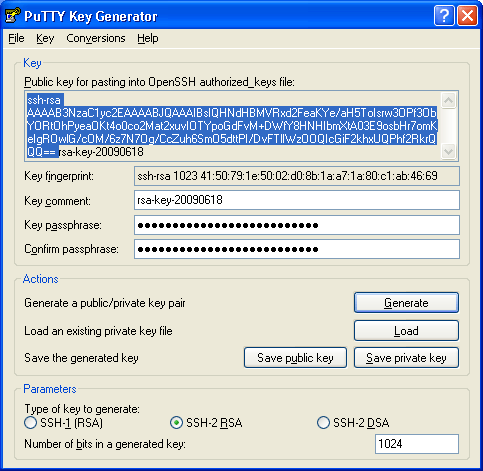
Task: Click the PuTTY key icon in title bar
Action: point(12,16)
